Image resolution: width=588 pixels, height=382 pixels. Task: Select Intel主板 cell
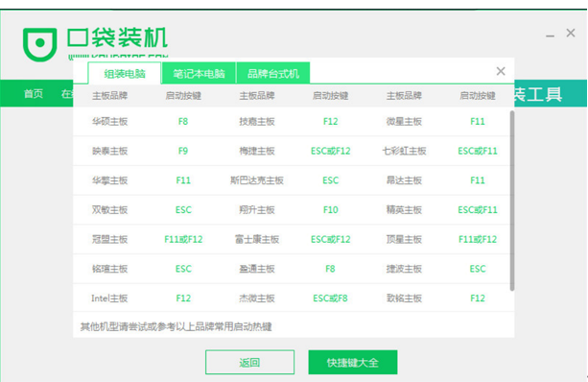click(x=109, y=298)
